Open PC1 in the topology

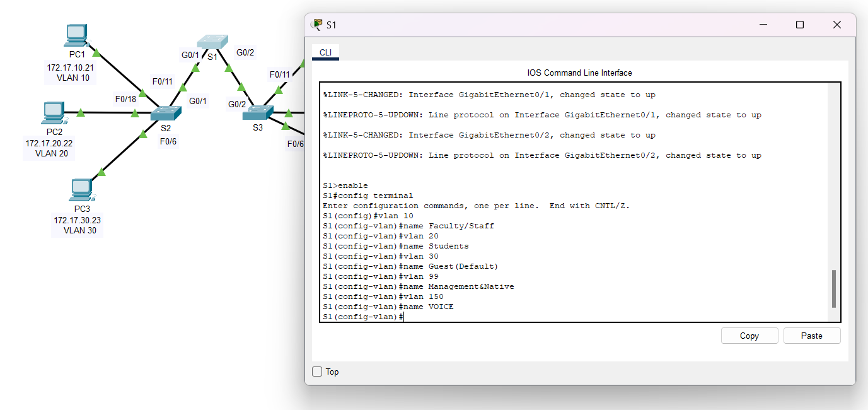[76, 35]
